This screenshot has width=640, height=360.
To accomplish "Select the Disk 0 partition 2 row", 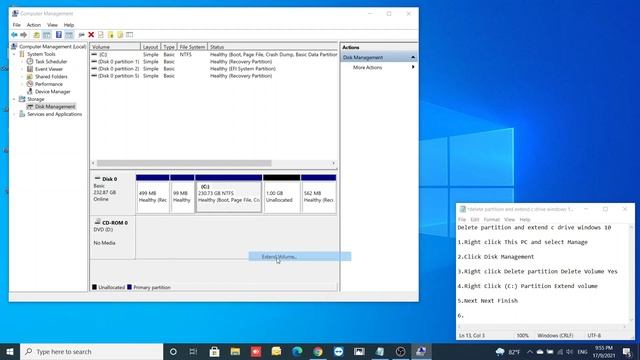I will tap(214, 69).
